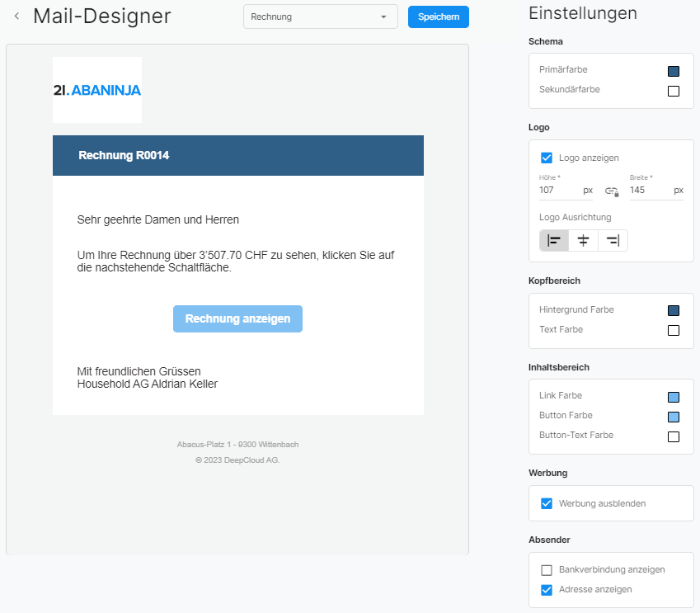Click the Rechnung anzeigen button in preview
Image resolution: width=700 pixels, height=613 pixels.
(x=237, y=318)
